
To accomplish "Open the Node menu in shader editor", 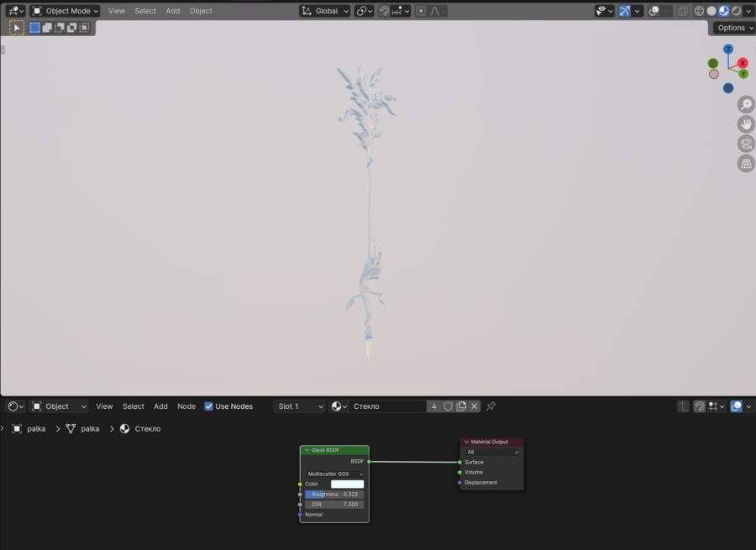I will [x=186, y=406].
